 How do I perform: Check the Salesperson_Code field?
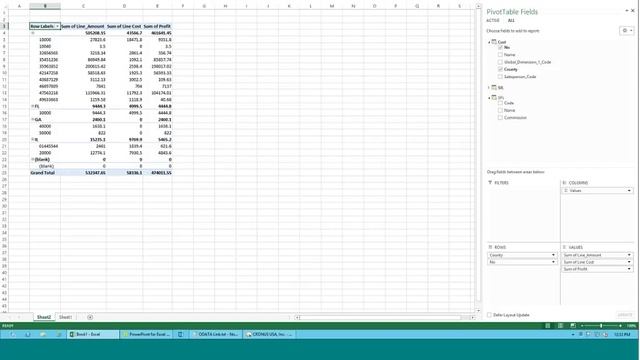pyautogui.click(x=500, y=77)
